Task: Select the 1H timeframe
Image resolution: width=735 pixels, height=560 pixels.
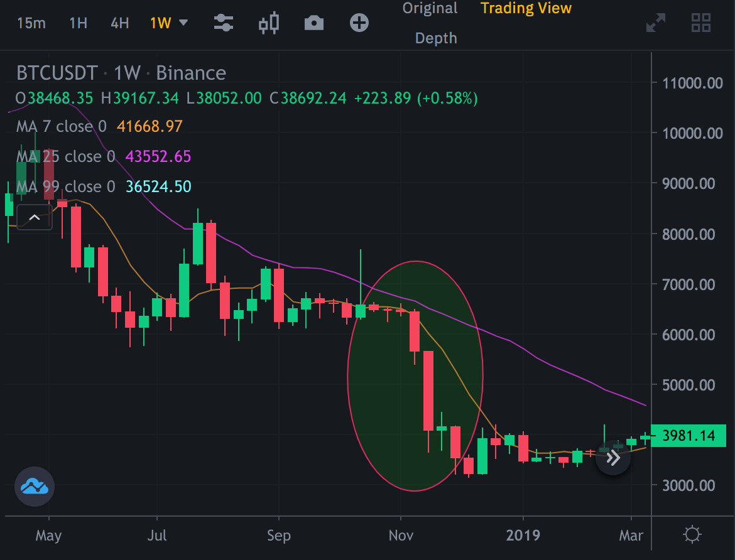Action: tap(79, 23)
